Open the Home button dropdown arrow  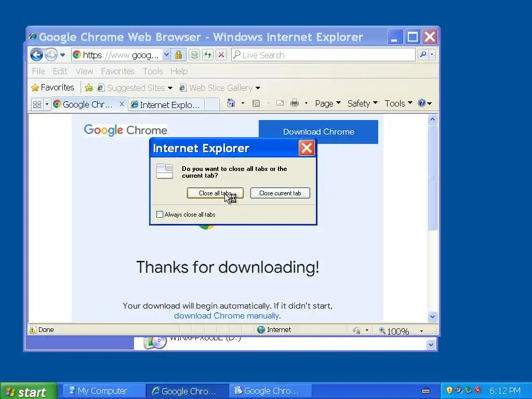243,103
